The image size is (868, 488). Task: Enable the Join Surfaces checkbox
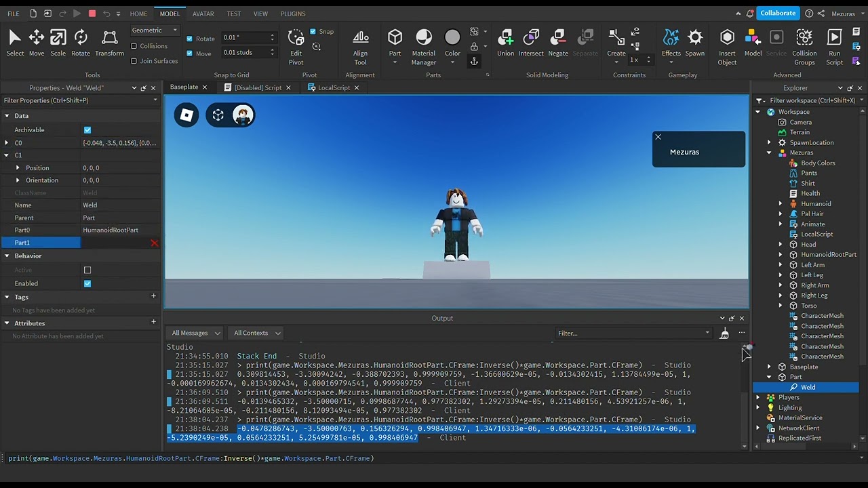click(134, 61)
